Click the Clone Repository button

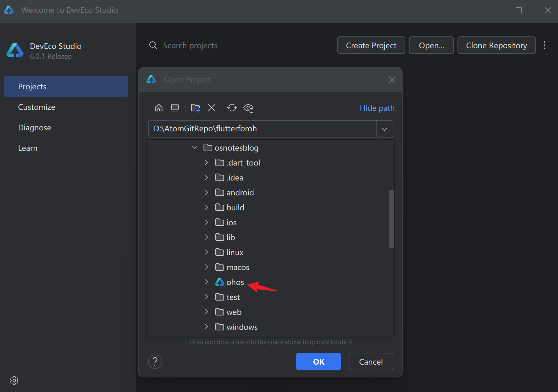click(x=496, y=45)
